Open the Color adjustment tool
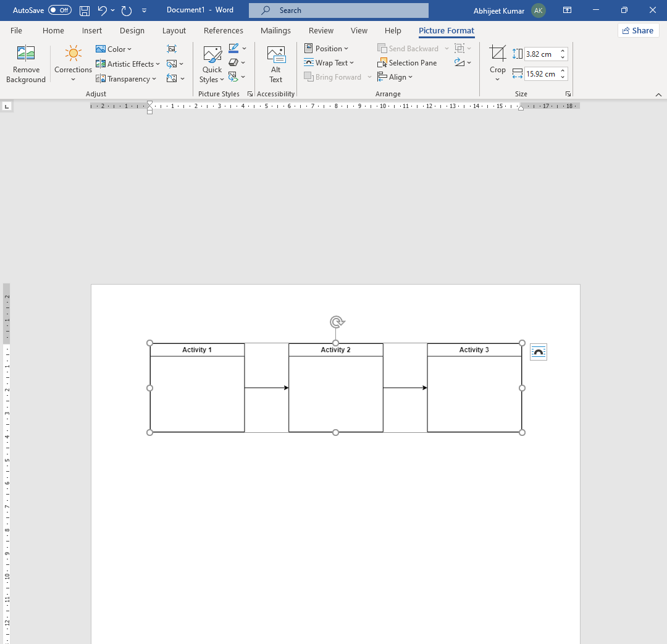 click(114, 49)
